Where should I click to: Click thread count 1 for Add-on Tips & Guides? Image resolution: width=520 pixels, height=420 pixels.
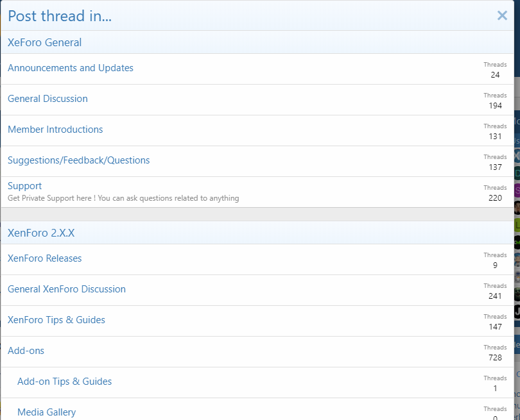click(495, 389)
